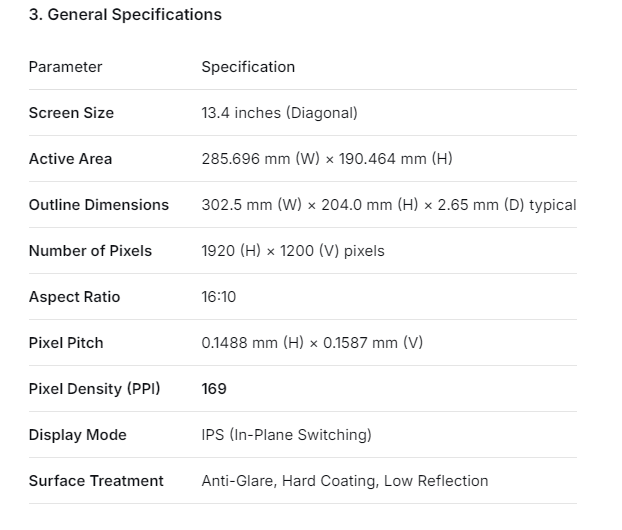
Task: Click the "Specification" column header
Action: click(x=248, y=67)
